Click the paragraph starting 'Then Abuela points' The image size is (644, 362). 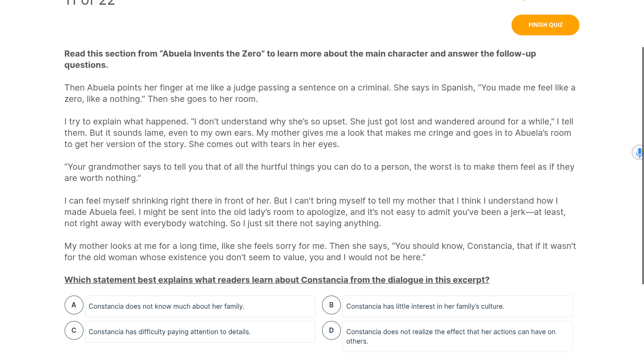pyautogui.click(x=320, y=93)
